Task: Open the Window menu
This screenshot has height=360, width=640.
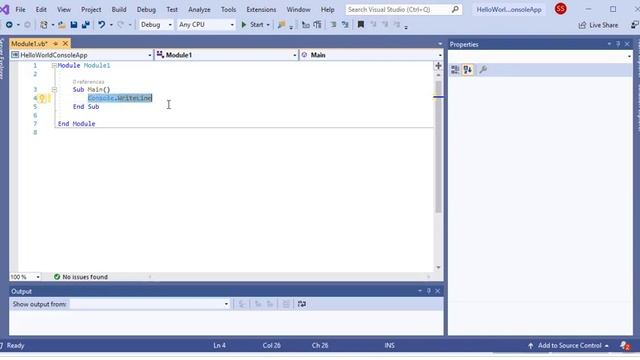Action: coord(298,9)
